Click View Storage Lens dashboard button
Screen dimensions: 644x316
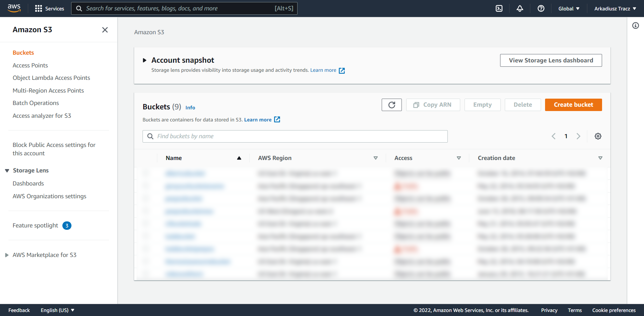tap(551, 60)
